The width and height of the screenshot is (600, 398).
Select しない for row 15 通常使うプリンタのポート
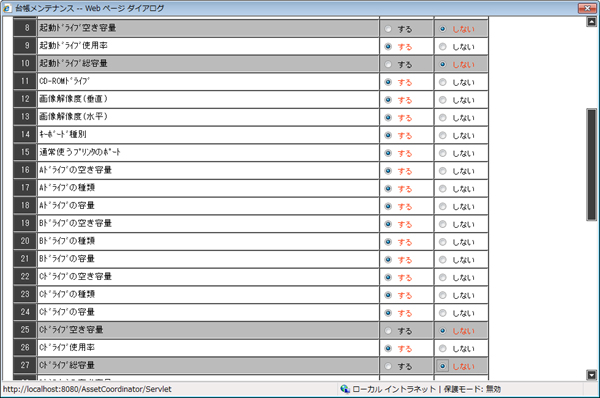pos(443,153)
